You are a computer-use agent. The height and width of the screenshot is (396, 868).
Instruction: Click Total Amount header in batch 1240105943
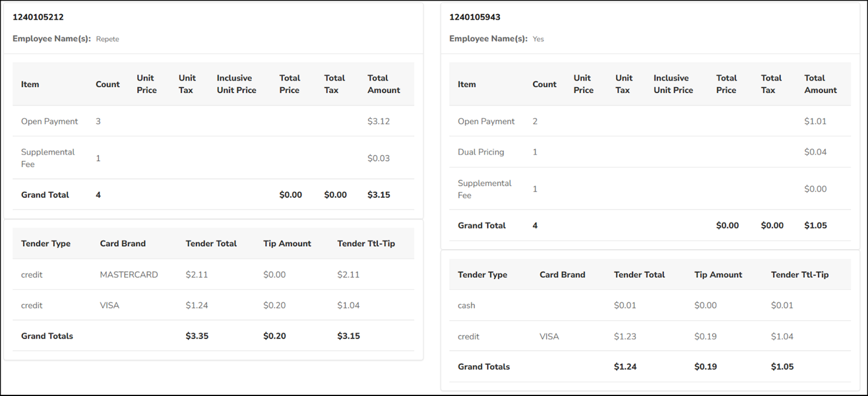(820, 84)
